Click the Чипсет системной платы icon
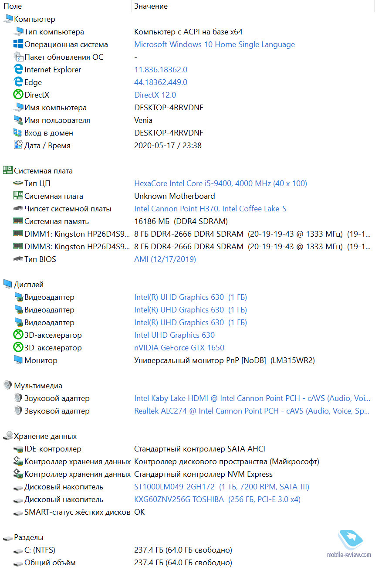Screen dimensions: 392x577 (x=18, y=208)
